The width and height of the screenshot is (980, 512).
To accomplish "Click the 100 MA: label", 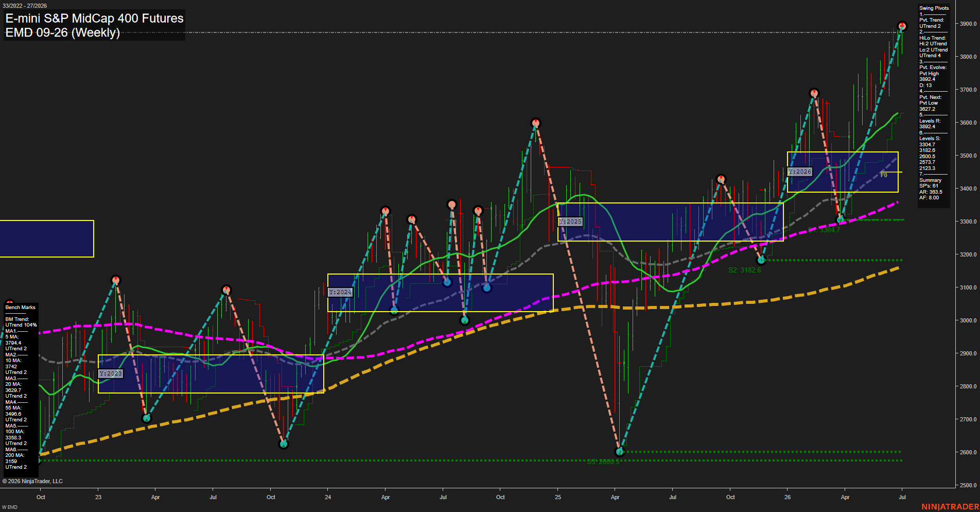I will 14,432.
